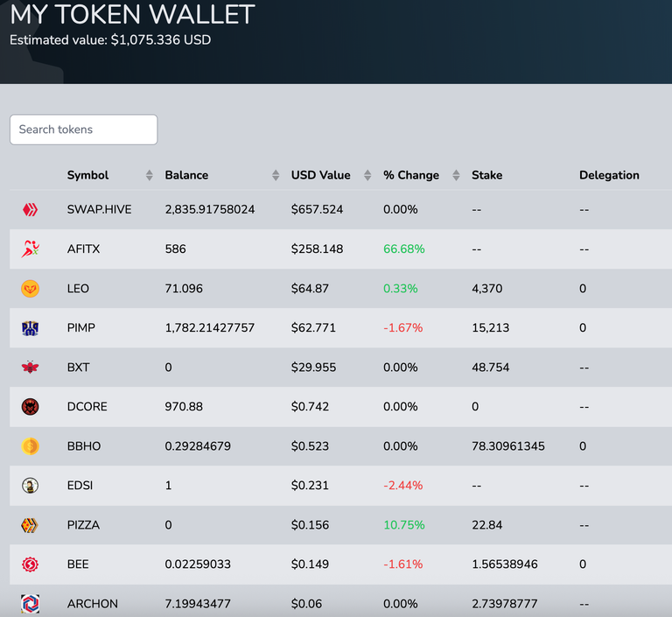672x617 pixels.
Task: Click AFITX balance 586
Action: (x=175, y=249)
